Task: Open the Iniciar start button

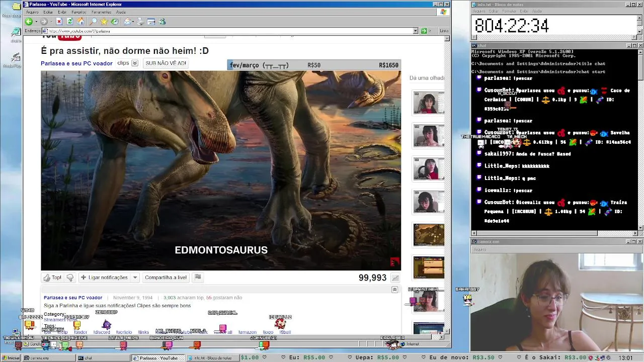Action: click(11, 358)
